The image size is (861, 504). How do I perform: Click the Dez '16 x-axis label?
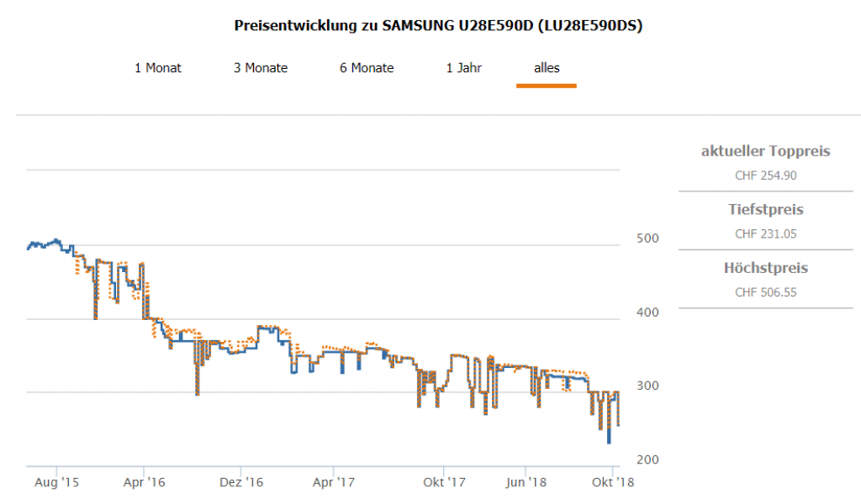click(x=241, y=483)
